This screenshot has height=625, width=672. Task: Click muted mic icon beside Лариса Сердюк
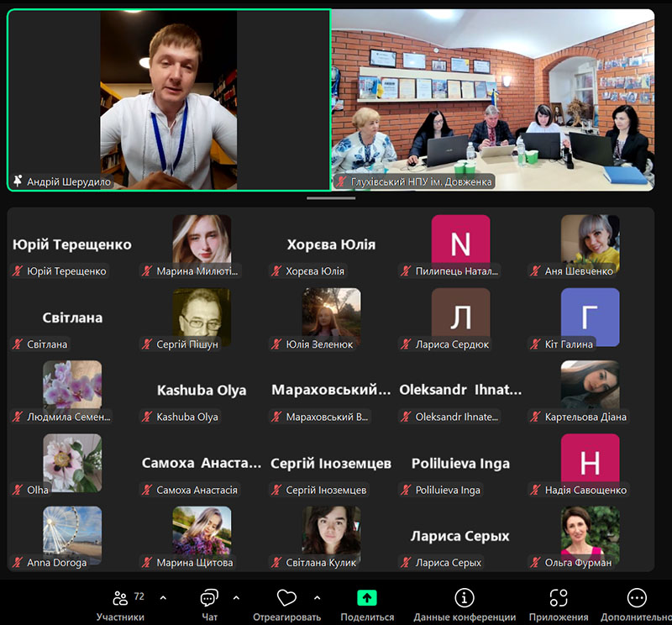(406, 344)
